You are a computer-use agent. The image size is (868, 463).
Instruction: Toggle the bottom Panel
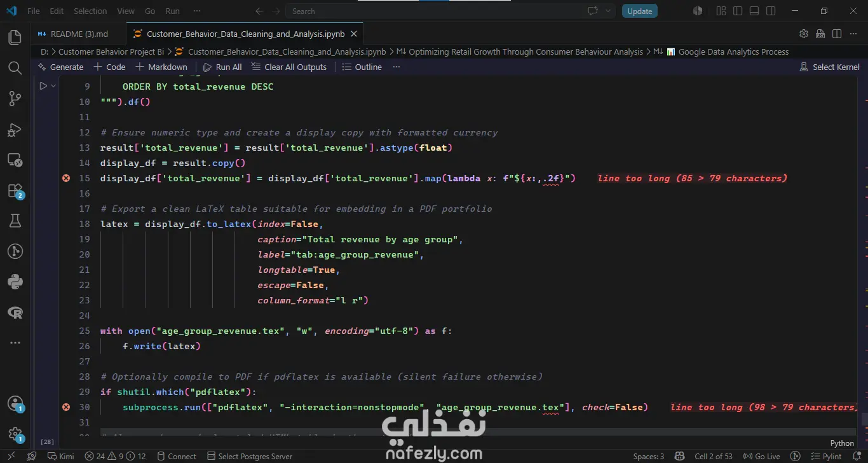[754, 11]
